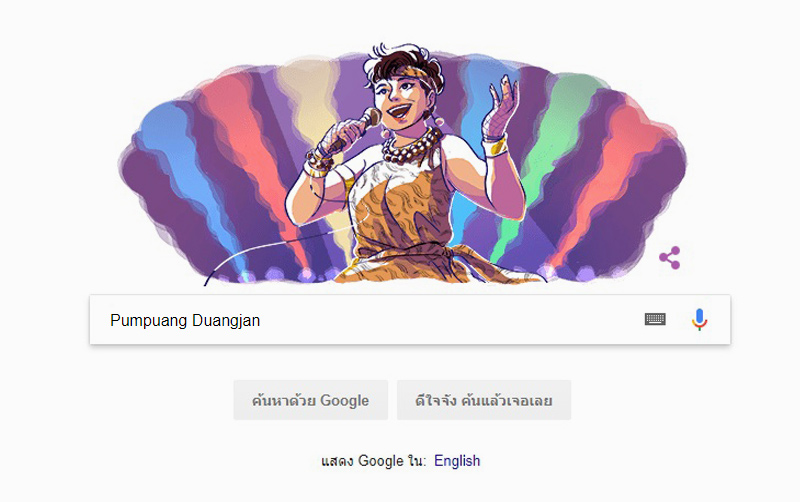This screenshot has height=502, width=800.
Task: Click the ค้นหาด้วย Google search button
Action: [311, 400]
